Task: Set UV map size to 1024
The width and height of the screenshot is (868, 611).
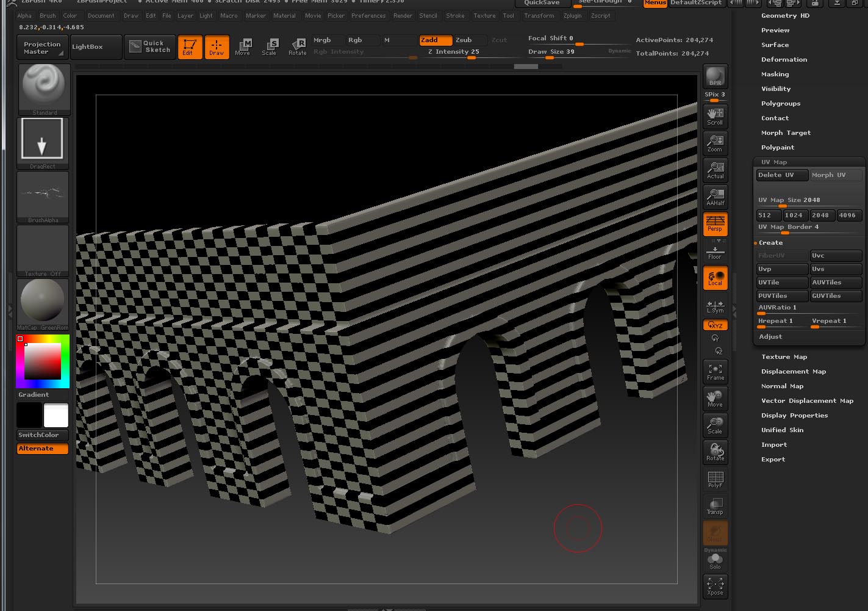Action: coord(795,215)
